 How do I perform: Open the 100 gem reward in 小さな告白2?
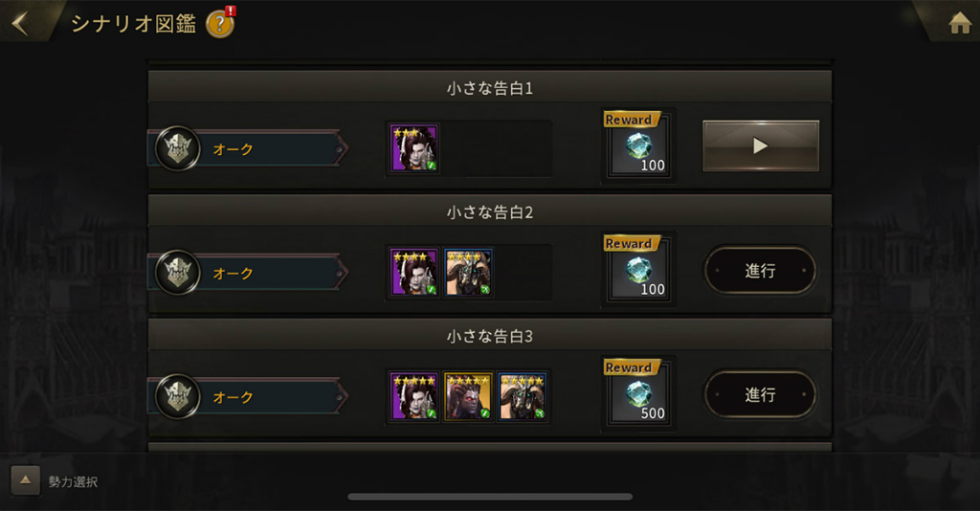[638, 269]
